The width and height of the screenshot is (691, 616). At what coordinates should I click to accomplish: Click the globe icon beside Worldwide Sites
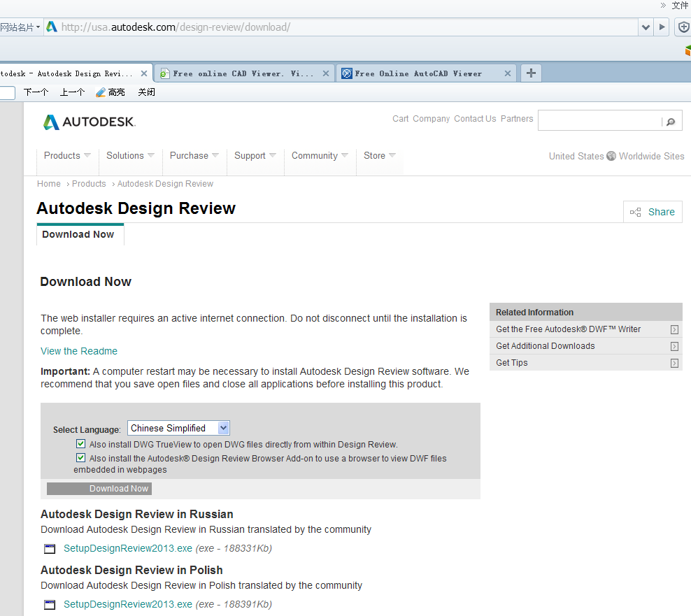click(611, 156)
